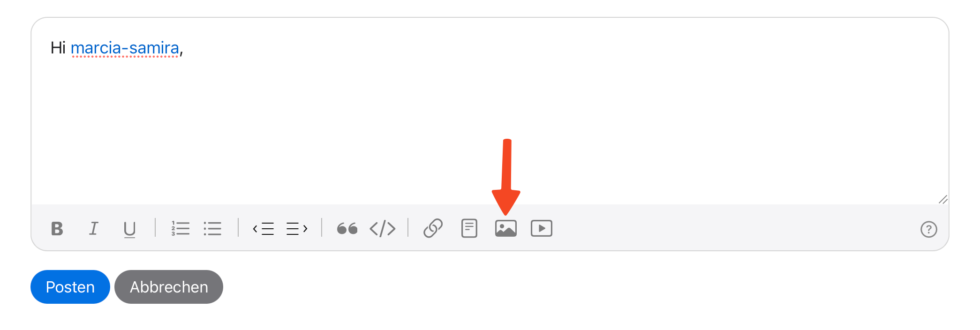980x330 pixels.
Task: Insert an image into the post
Action: click(x=506, y=228)
